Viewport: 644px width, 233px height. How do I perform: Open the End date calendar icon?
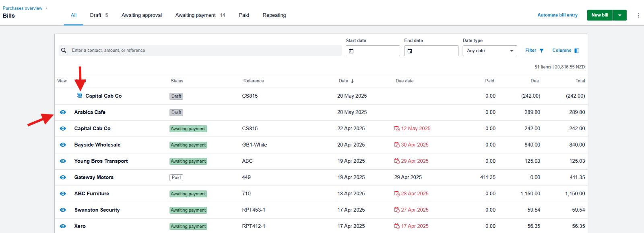[409, 51]
